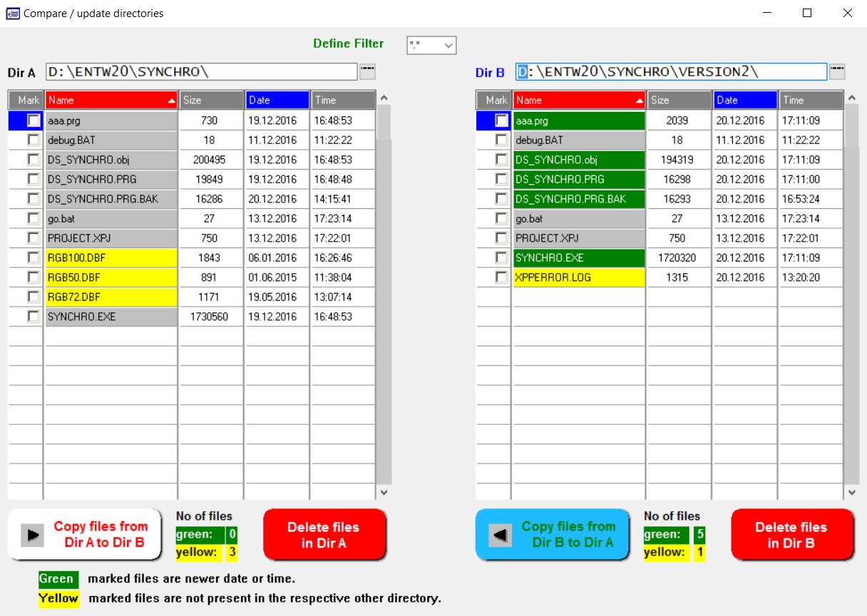Click the left arrow icon on Copy B to A

point(500,535)
